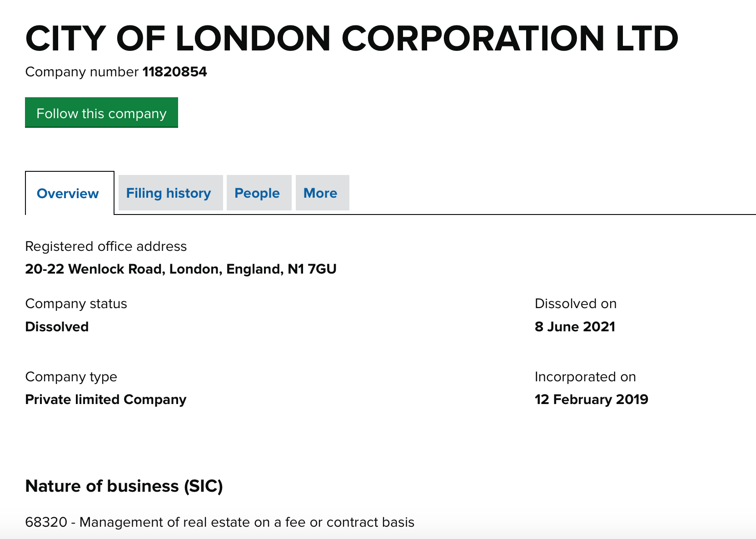Click the Company status label
Screen dimensions: 756x539
coord(76,304)
